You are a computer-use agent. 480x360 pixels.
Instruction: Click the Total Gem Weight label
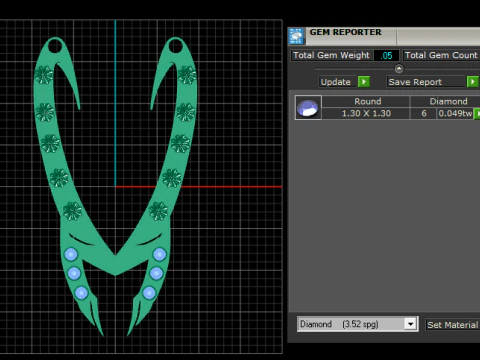(x=331, y=55)
